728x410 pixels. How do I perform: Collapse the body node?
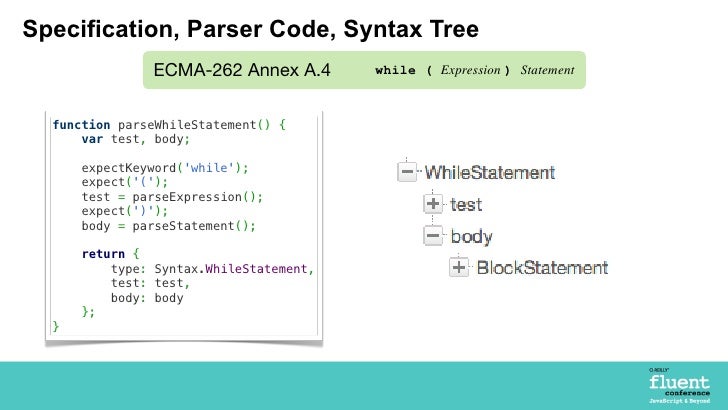click(x=433, y=235)
